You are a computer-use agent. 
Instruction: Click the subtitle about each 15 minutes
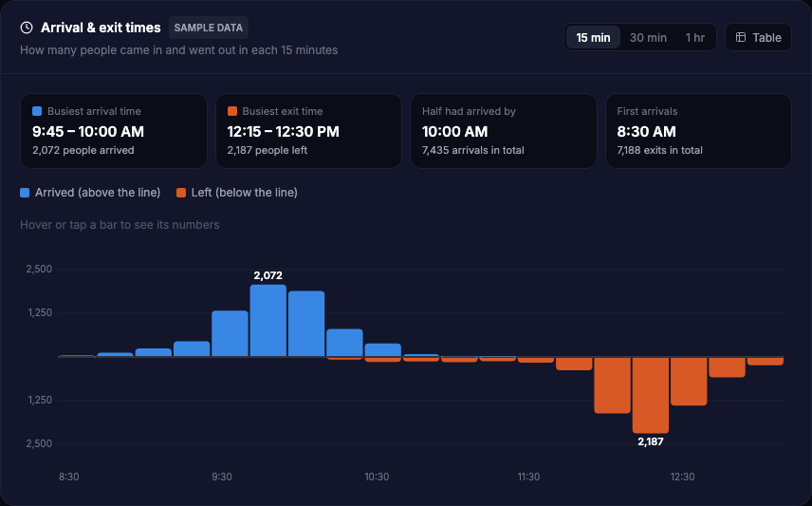(x=178, y=50)
